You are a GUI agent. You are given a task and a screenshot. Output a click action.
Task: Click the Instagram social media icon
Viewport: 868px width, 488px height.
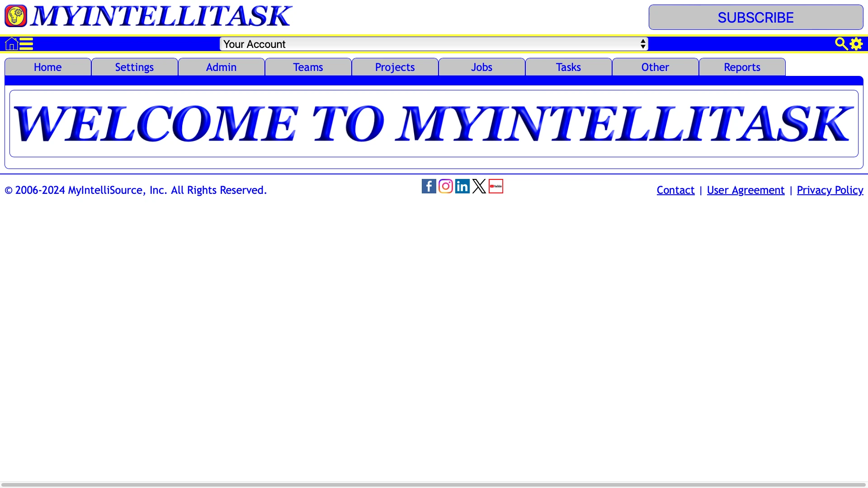point(445,186)
